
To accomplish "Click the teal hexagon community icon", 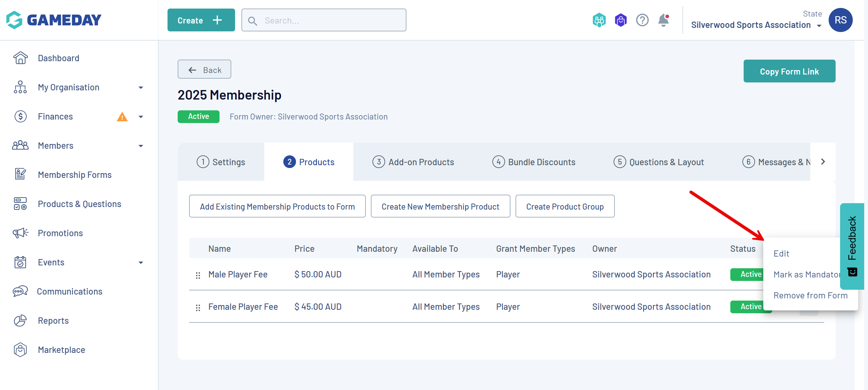I will 599,20.
